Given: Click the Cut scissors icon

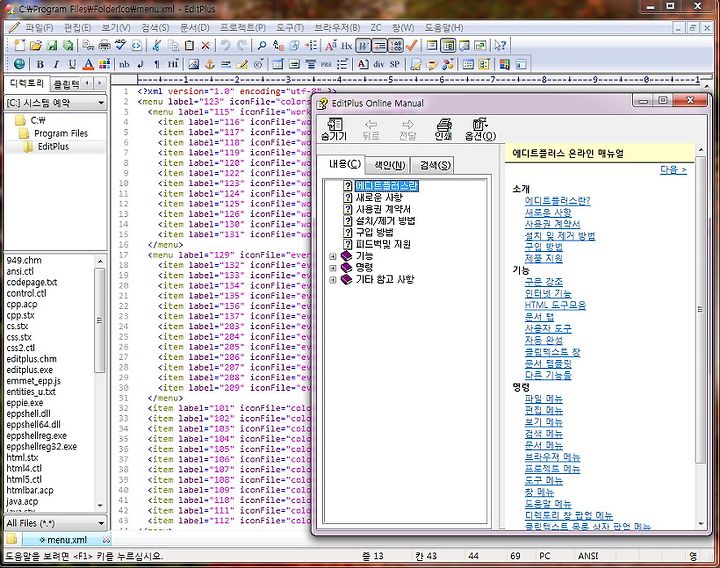Looking at the screenshot, I should click(157, 45).
